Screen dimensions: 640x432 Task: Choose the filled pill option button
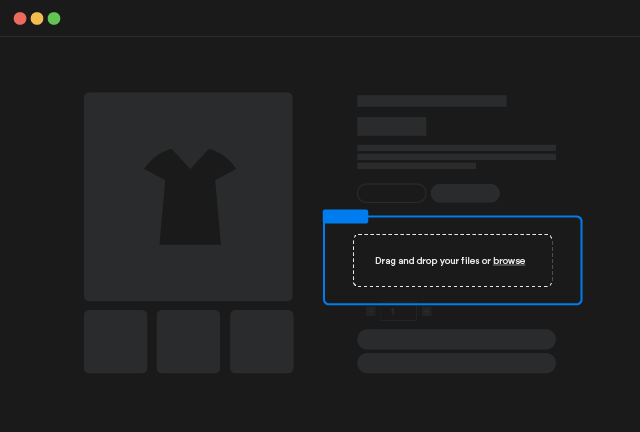[465, 193]
